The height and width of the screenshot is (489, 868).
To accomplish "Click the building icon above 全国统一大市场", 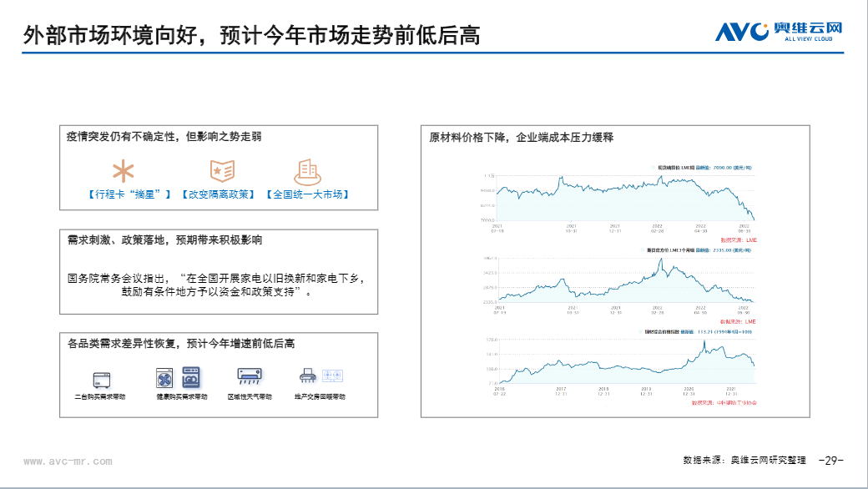I will (x=307, y=171).
